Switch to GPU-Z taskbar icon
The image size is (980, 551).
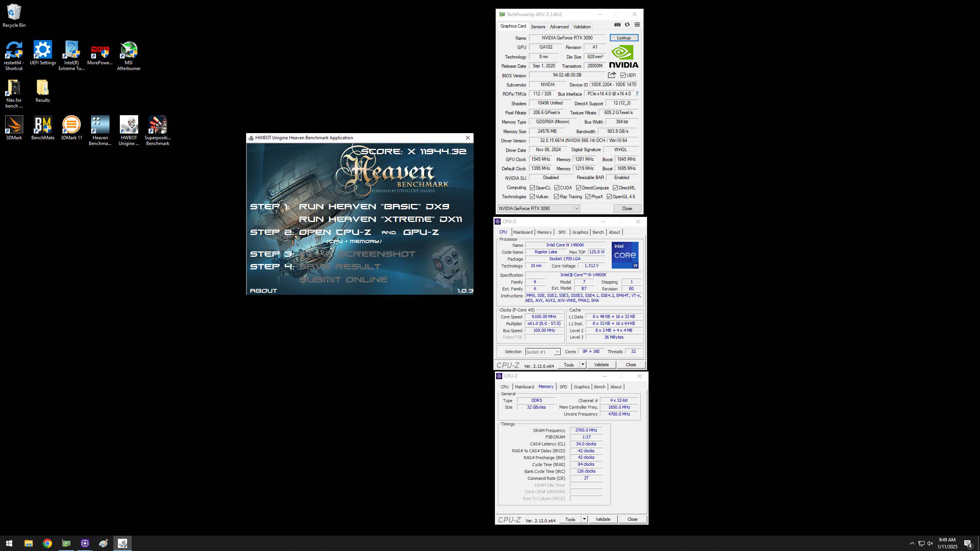tap(66, 543)
